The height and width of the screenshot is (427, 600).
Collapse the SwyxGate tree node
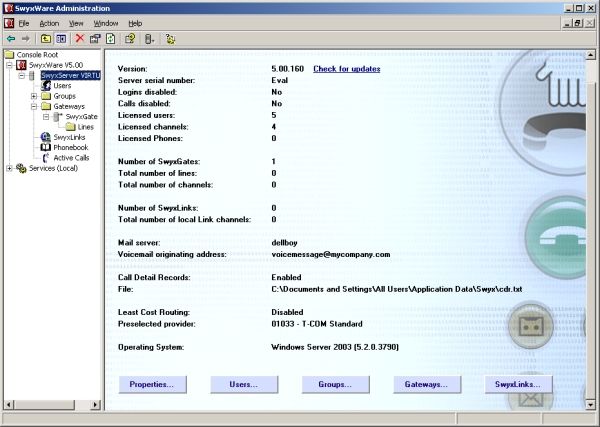point(46,117)
